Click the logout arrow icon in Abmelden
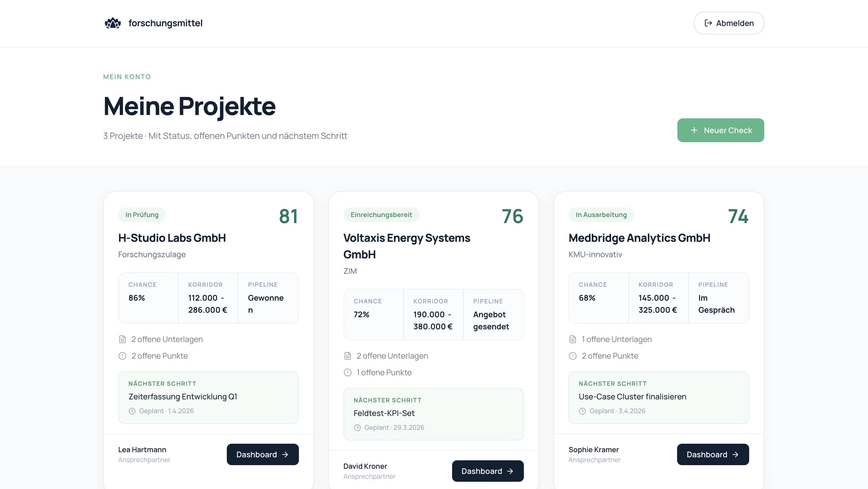This screenshot has height=489, width=868. (x=708, y=23)
